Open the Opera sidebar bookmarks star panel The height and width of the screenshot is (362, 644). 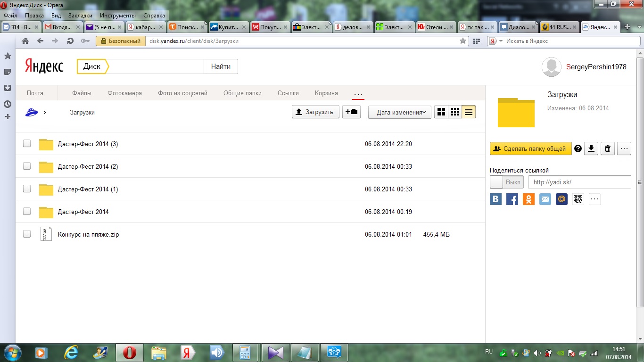[8, 56]
